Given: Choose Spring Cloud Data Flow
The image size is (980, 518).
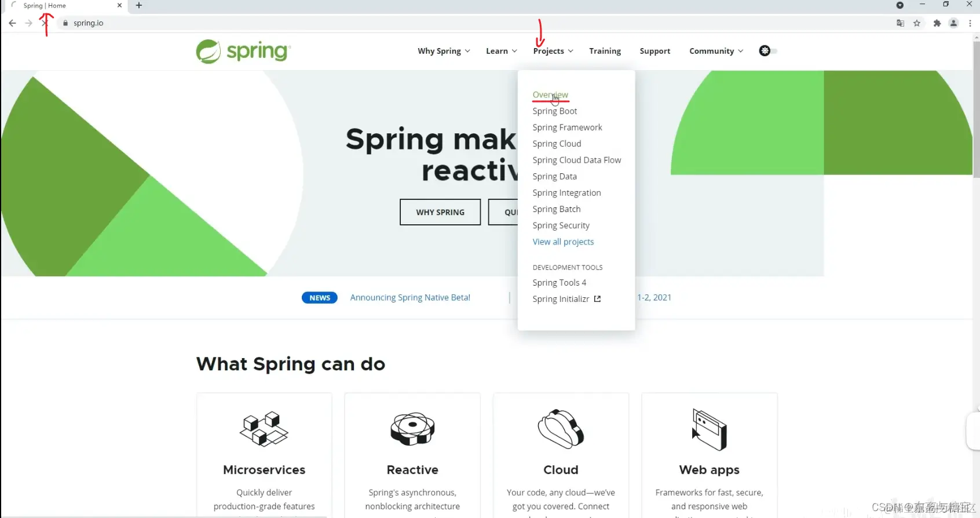Looking at the screenshot, I should point(577,160).
